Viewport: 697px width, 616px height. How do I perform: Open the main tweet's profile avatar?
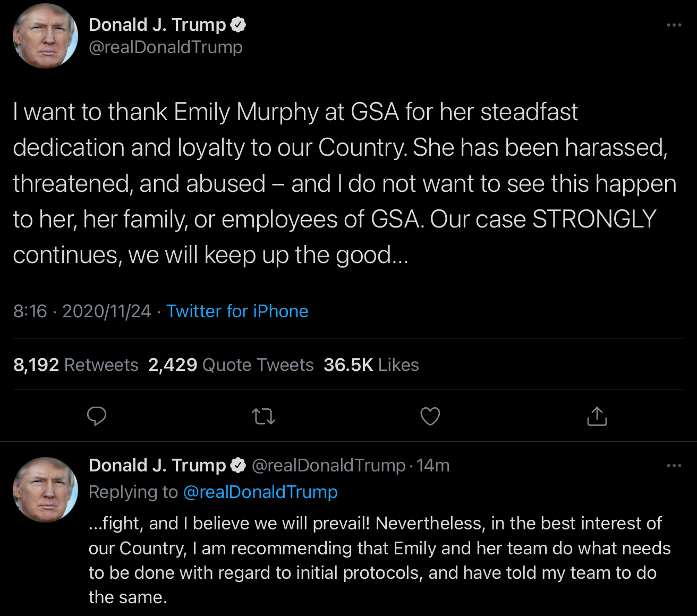(x=45, y=36)
